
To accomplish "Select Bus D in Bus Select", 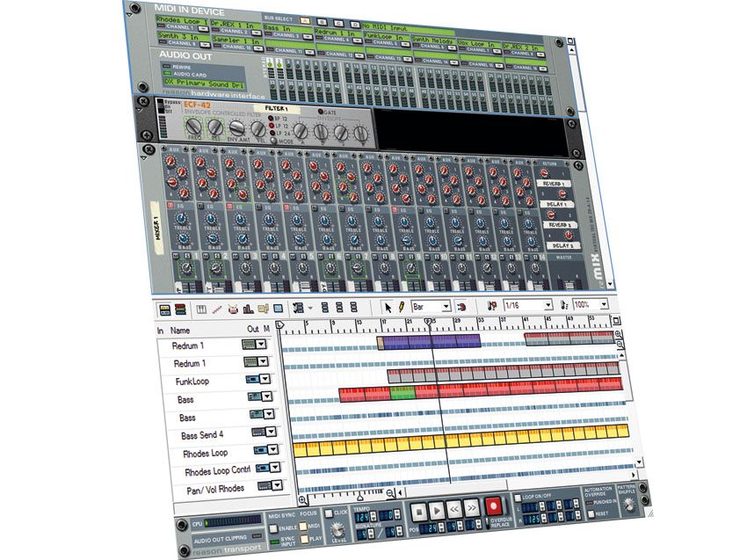I will click(x=355, y=24).
